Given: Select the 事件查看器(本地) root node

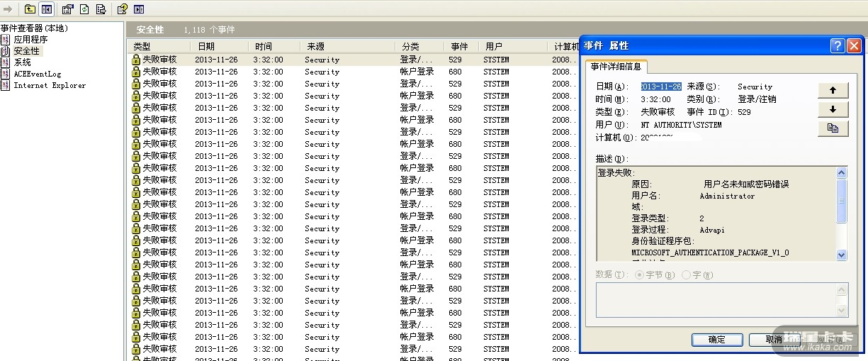Looking at the screenshot, I should point(34,28).
